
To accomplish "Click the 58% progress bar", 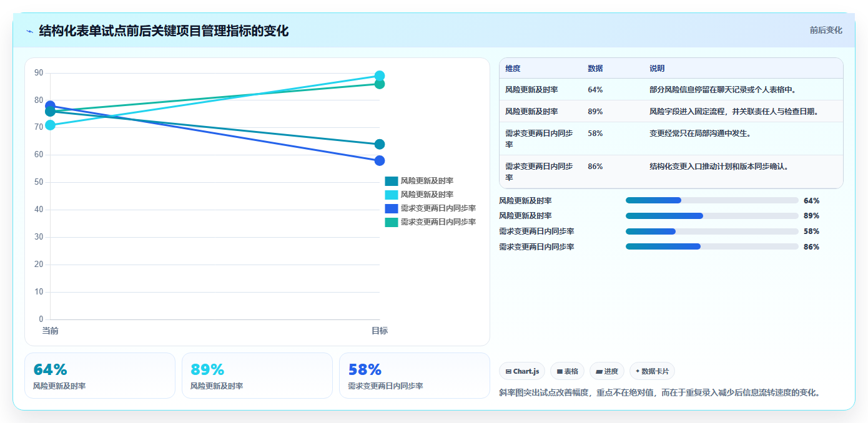I will click(712, 231).
